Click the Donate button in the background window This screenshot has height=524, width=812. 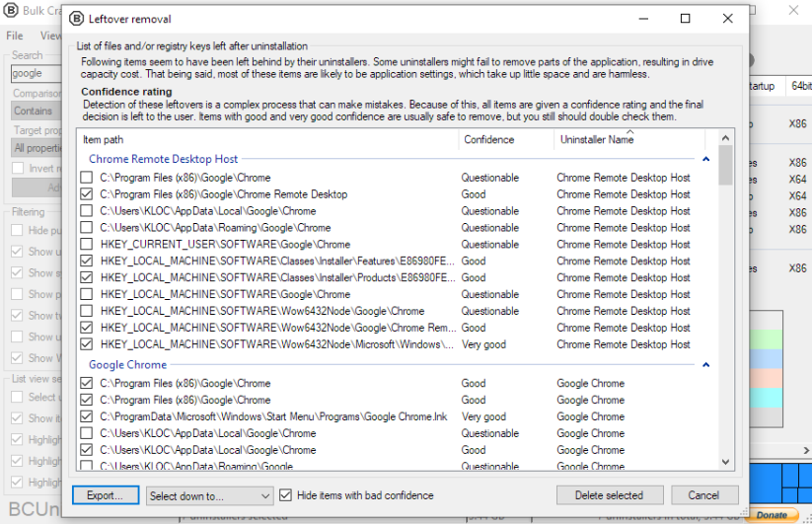point(772,515)
